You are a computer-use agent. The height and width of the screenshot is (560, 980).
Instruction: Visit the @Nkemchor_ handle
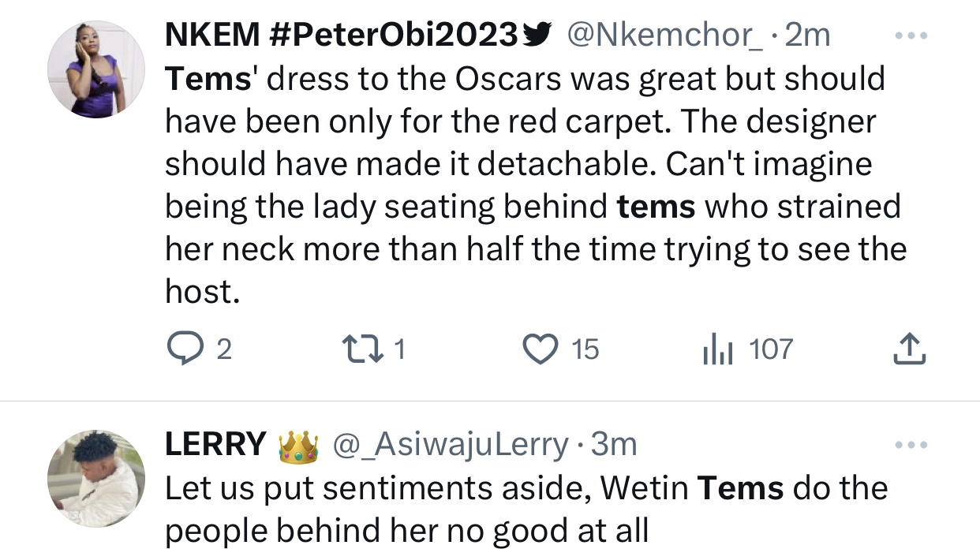(664, 36)
